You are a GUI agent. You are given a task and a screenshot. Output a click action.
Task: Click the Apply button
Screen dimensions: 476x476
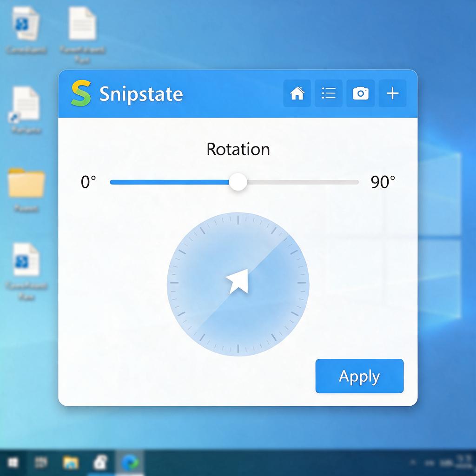[359, 376]
